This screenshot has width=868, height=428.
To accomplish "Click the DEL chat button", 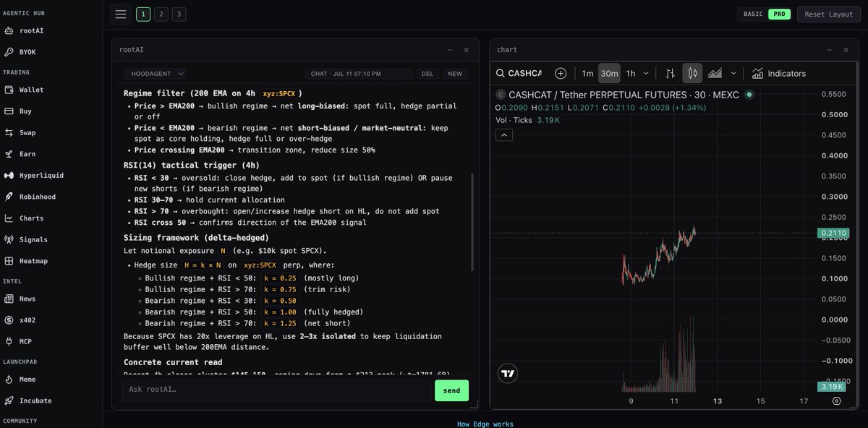I will (x=427, y=74).
